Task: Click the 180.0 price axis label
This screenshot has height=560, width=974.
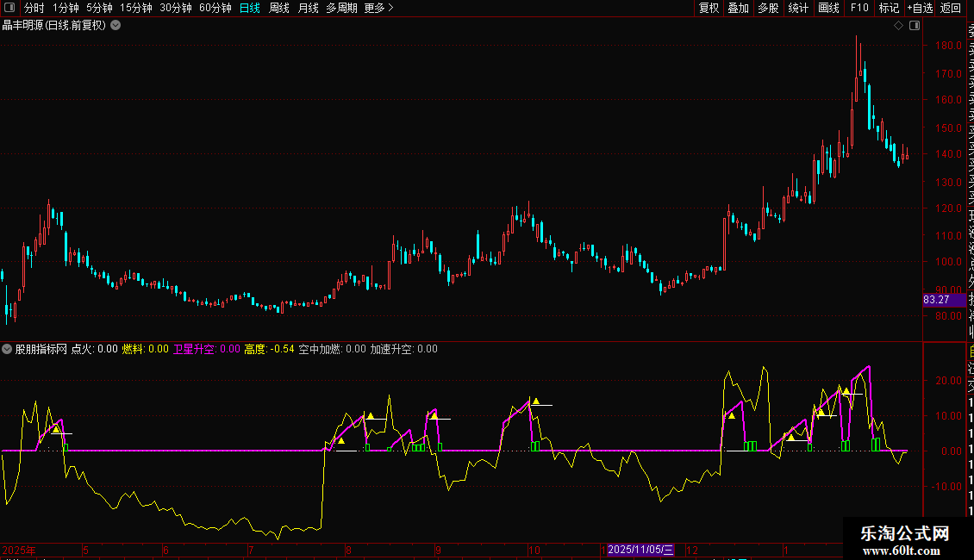Action: (948, 46)
